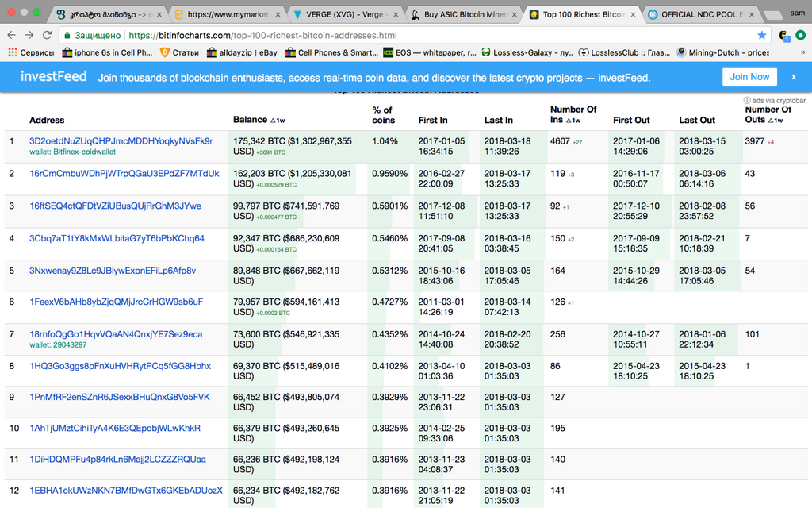This screenshot has width=812, height=508.
Task: Click the yellow extension icon in toolbar
Action: tap(783, 35)
